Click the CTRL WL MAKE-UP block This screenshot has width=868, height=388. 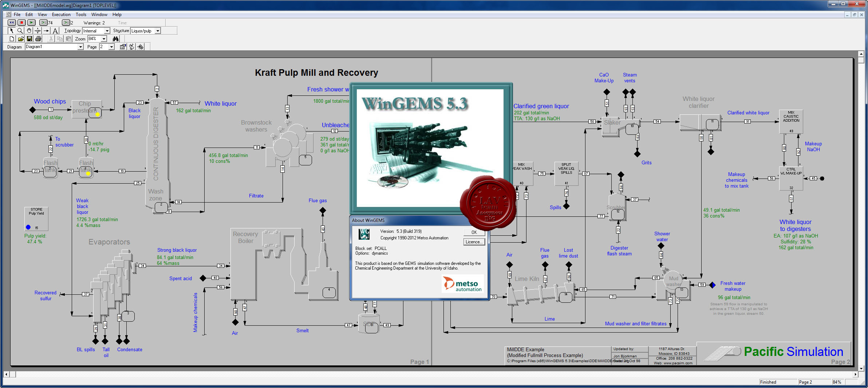[791, 179]
